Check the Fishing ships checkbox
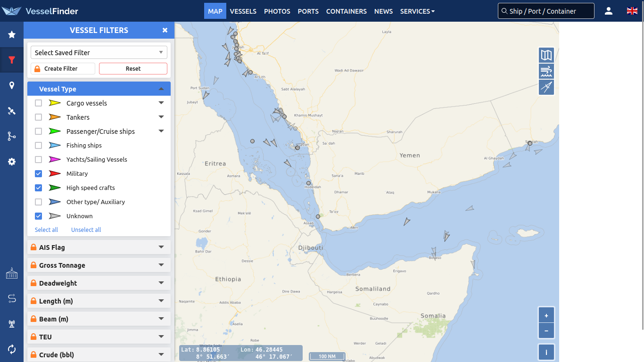644x362 pixels. point(39,145)
